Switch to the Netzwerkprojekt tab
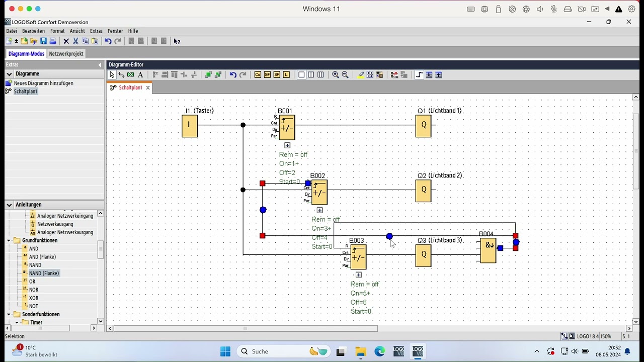Viewport: 644px width, 362px height. tap(66, 54)
